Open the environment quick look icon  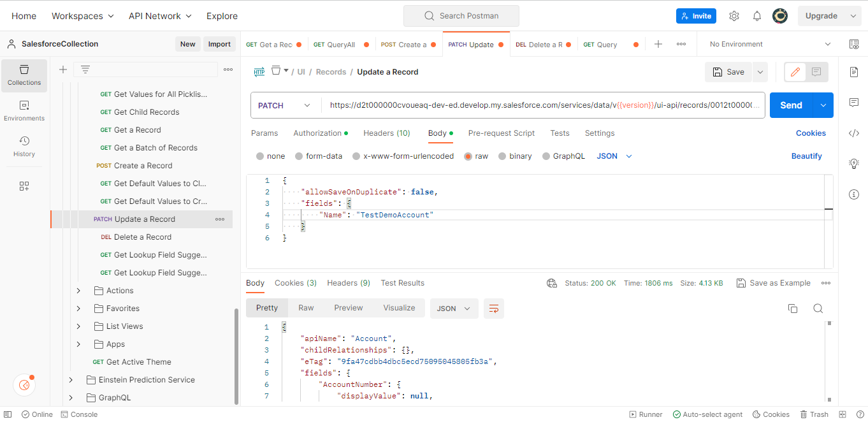[x=854, y=44]
